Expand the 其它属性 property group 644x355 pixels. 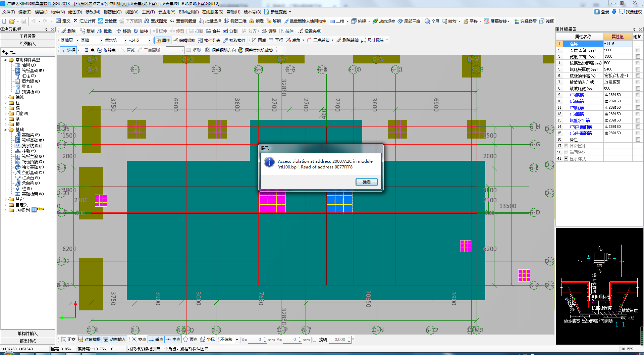(566, 146)
